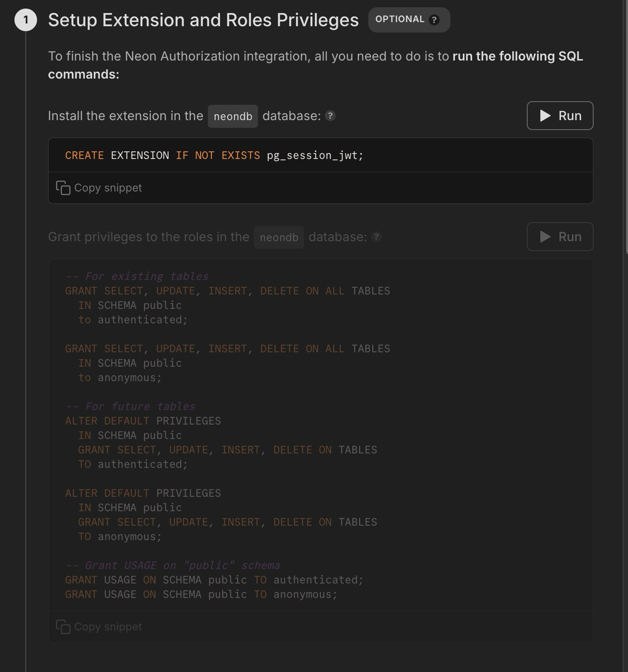Viewport: 628px width, 672px height.
Task: Click the 'Setup Extension and Roles Privileges' heading
Action: 203,20
